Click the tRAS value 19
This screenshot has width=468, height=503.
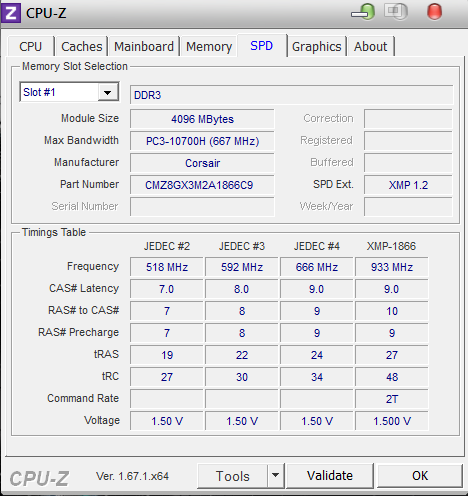(167, 355)
